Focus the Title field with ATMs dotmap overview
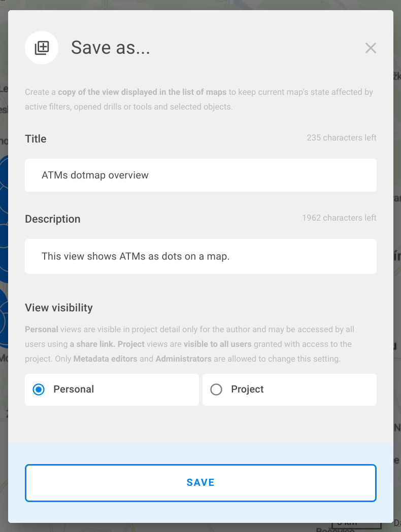This screenshot has height=532, width=401. [201, 175]
